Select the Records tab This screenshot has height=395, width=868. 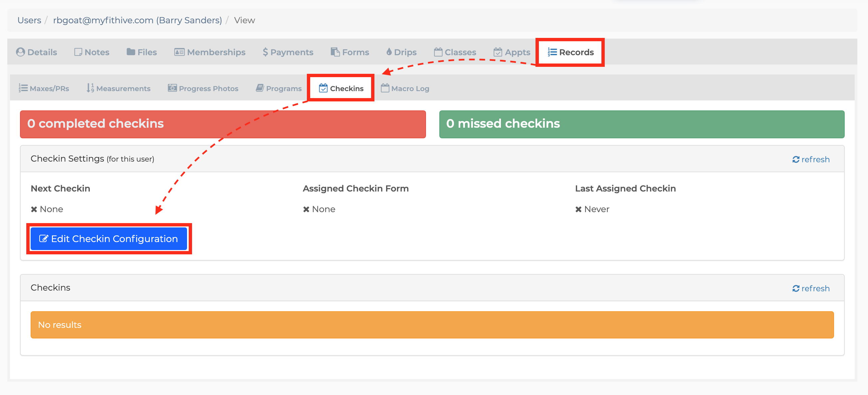[x=570, y=52]
